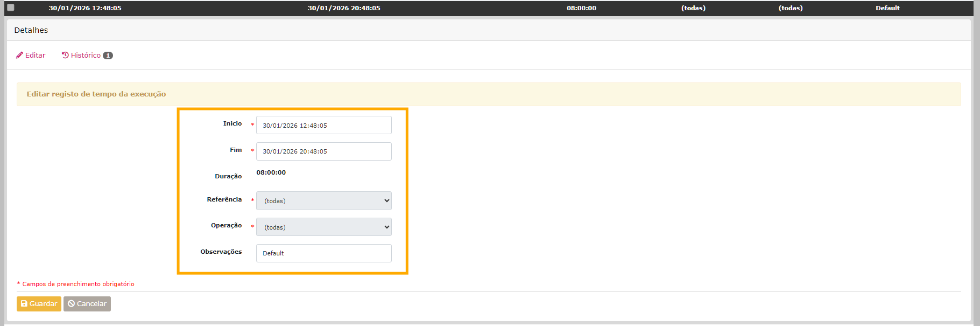Click the ban icon on Cancelar
Viewport: 980px width, 326px height.
tap(71, 304)
